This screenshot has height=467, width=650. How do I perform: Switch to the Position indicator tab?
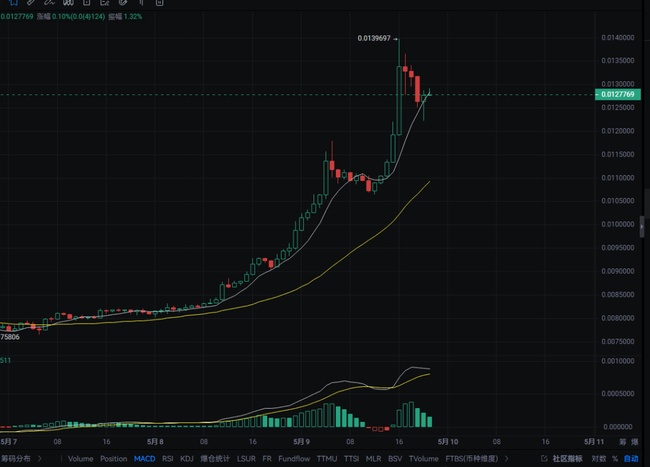[114, 459]
